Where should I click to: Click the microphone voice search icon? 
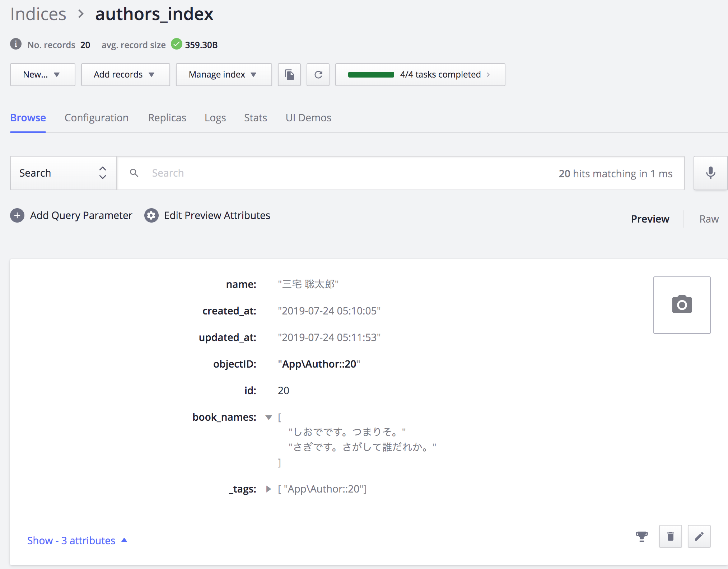pyautogui.click(x=710, y=173)
